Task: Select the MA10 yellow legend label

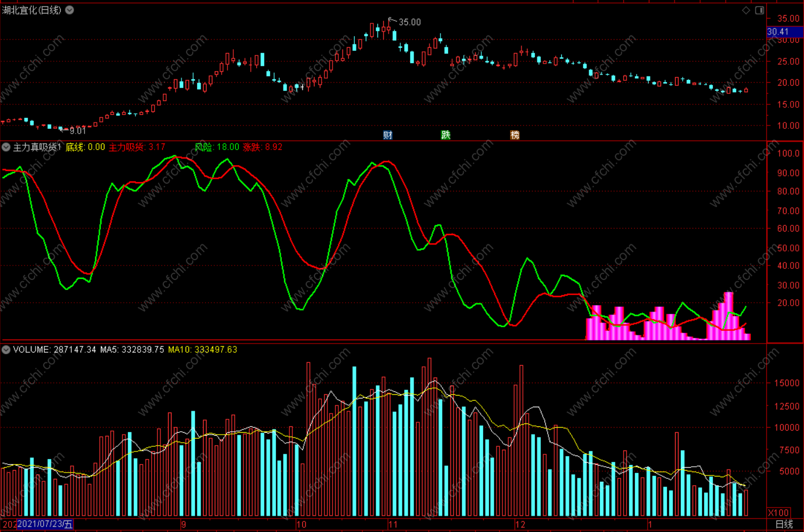Action: [202, 349]
